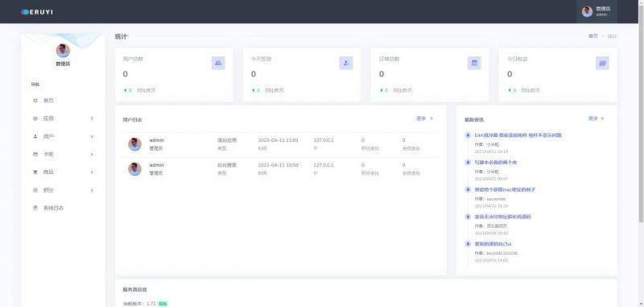This screenshot has width=644, height=307.
Task: Click 更多 in the 最新资讯 panel
Action: pyautogui.click(x=597, y=118)
